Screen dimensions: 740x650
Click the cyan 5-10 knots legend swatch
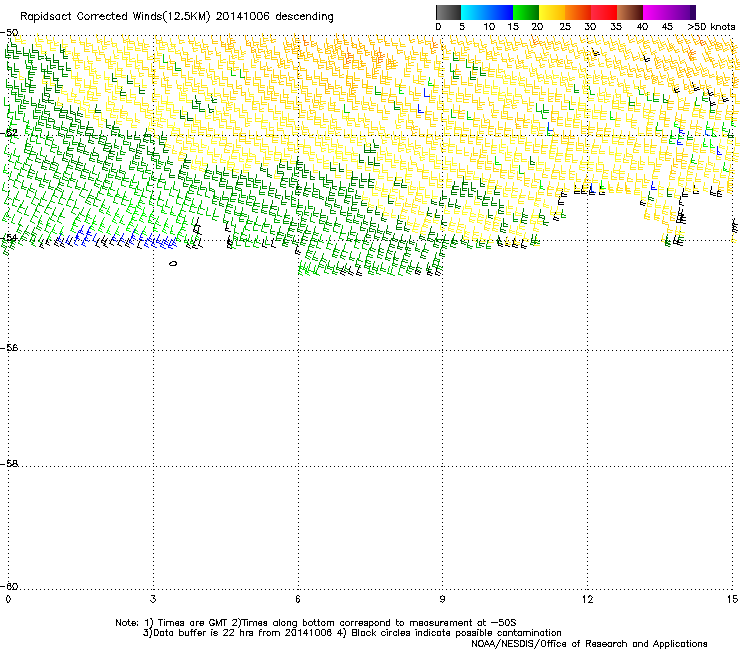(x=474, y=12)
